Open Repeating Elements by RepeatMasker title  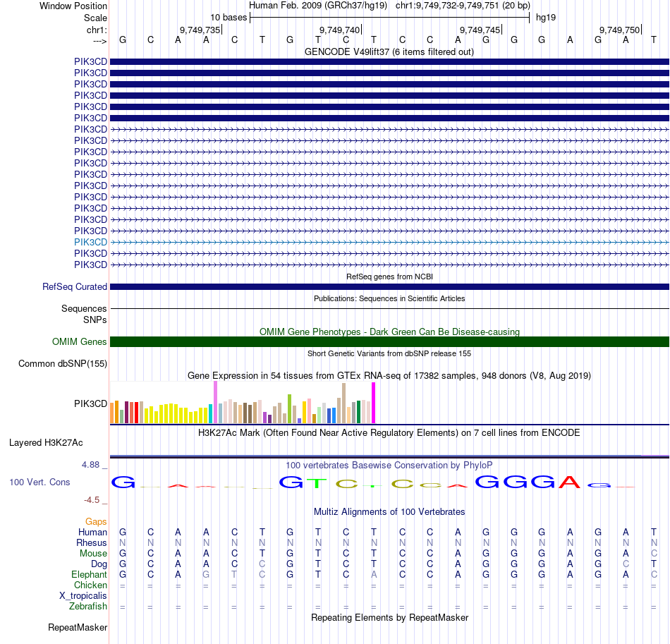389,617
